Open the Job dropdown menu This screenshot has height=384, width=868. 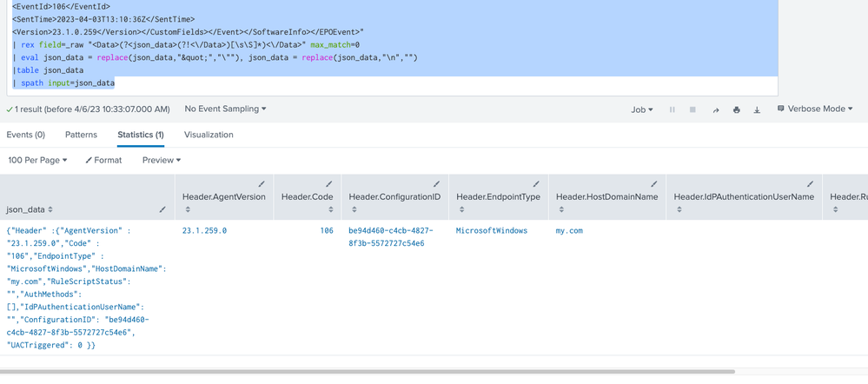[642, 109]
